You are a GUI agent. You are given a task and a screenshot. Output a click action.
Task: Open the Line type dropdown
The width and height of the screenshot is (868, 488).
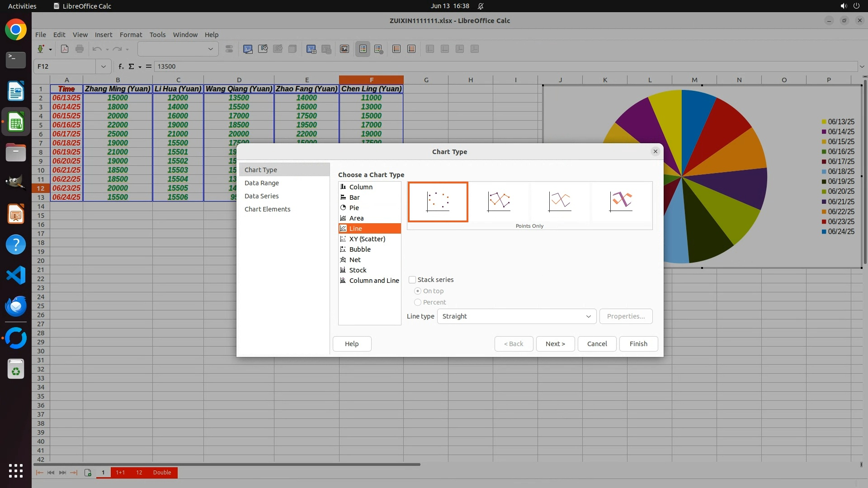516,316
